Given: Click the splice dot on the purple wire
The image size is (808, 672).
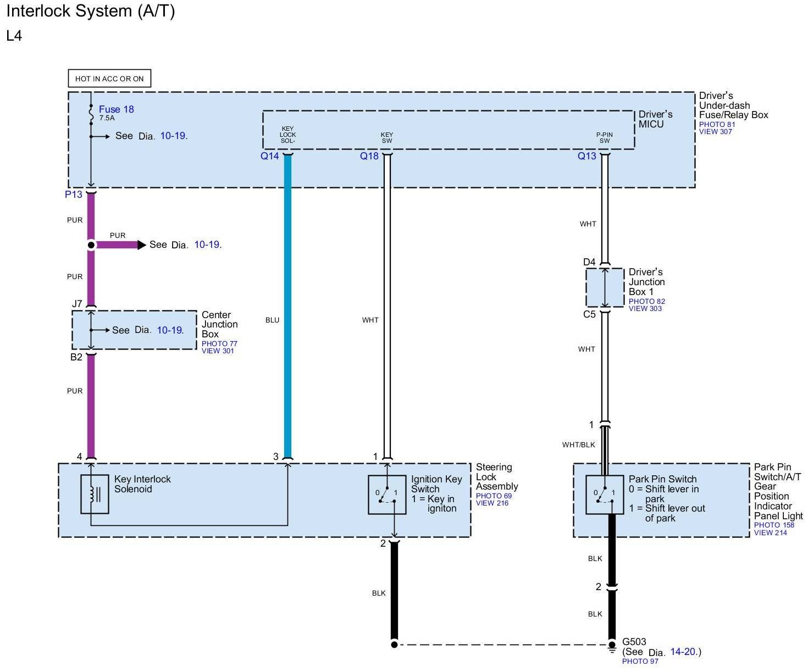Looking at the screenshot, I should click(x=91, y=245).
